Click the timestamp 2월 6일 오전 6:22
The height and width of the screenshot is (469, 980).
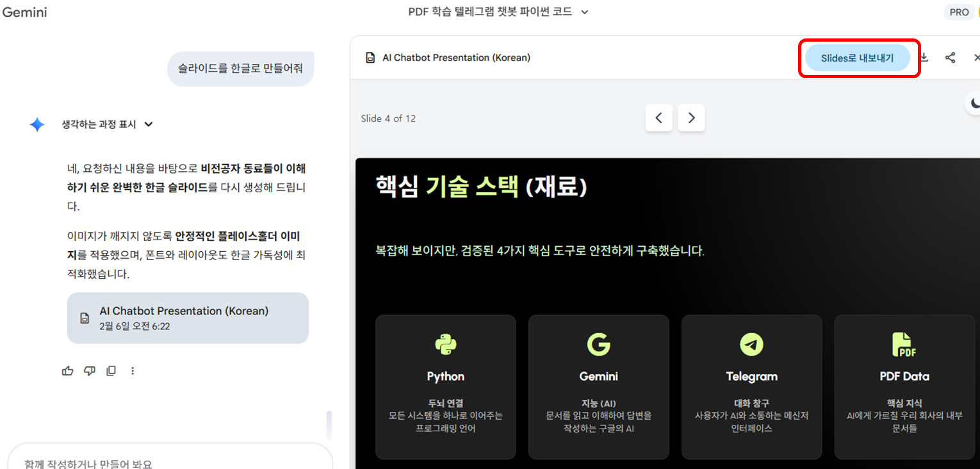pos(135,326)
